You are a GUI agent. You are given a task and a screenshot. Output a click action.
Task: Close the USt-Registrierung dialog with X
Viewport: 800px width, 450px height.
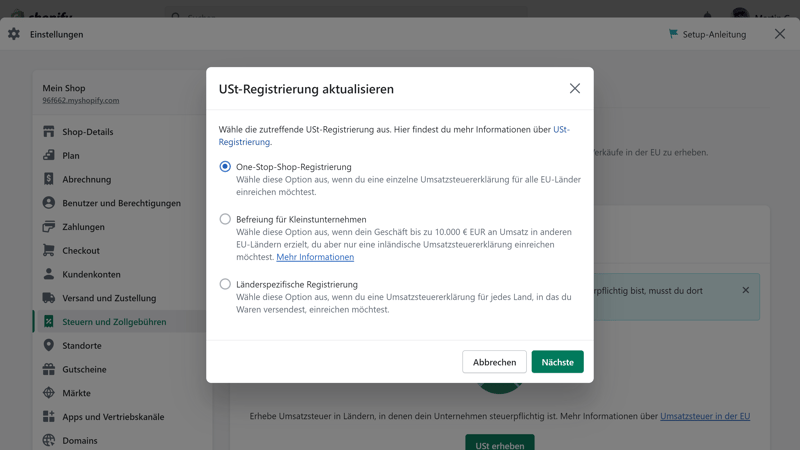point(575,89)
